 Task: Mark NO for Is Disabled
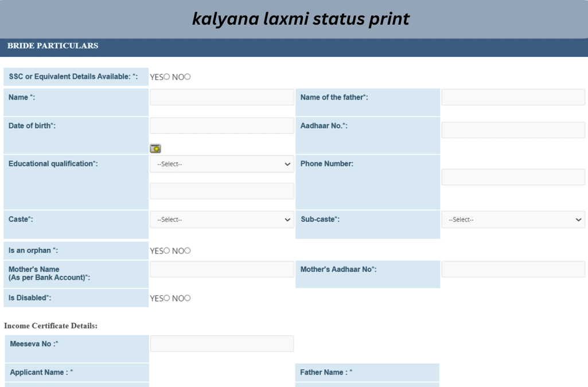(x=188, y=298)
